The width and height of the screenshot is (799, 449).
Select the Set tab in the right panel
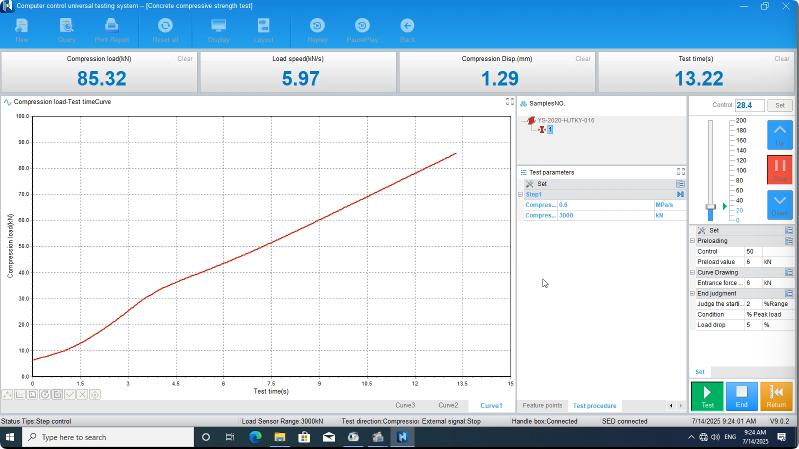point(700,372)
